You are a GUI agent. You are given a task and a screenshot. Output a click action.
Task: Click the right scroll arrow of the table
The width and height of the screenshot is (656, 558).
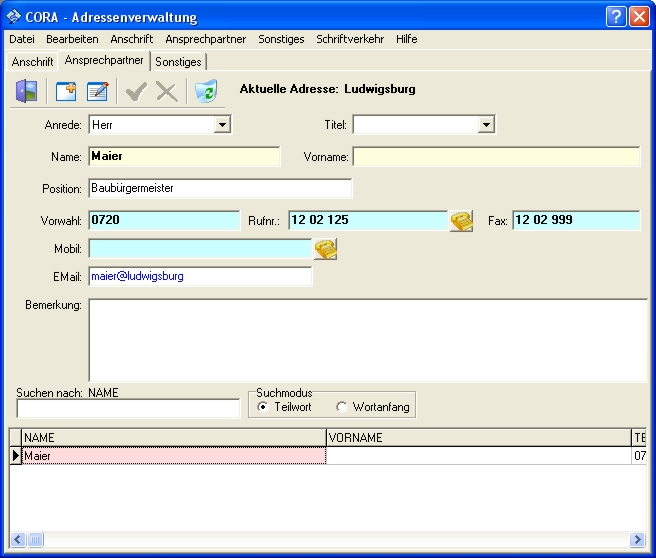point(637,540)
